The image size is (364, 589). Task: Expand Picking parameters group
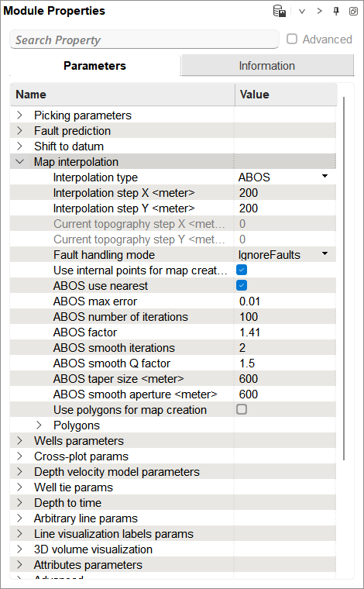click(20, 115)
